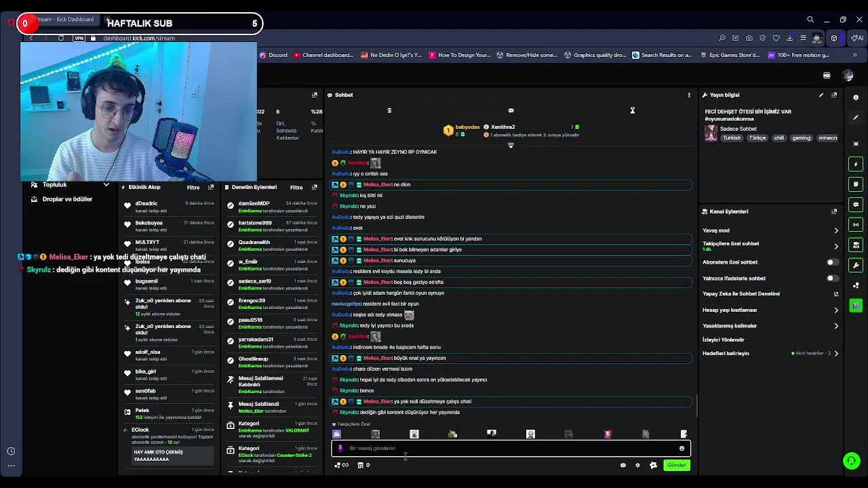Open the Channel dashboard bookmark
Screen dimensions: 868x488
(x=323, y=55)
